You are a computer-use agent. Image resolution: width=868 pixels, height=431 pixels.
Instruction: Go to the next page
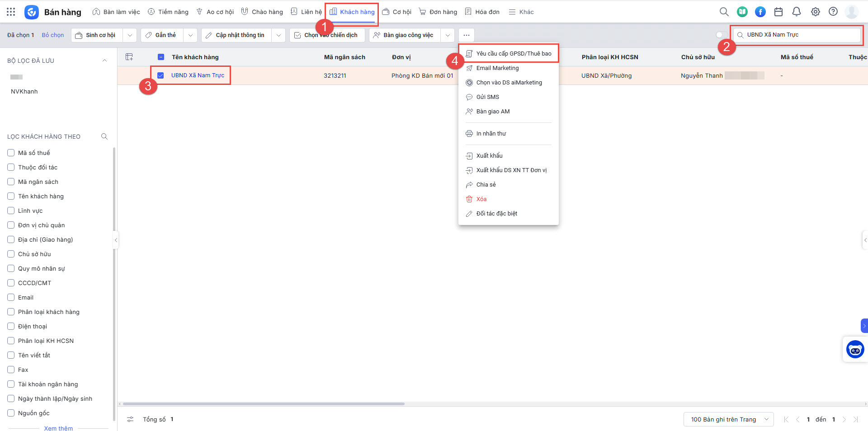coord(844,419)
